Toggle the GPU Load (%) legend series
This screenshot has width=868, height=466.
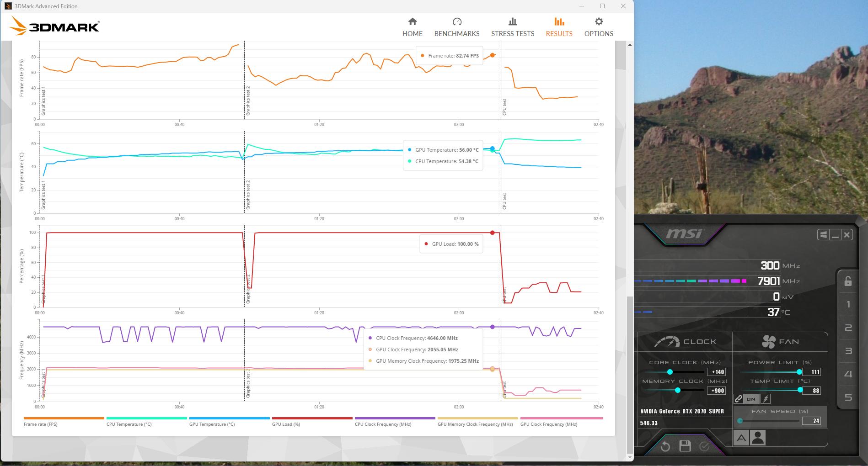pos(312,422)
